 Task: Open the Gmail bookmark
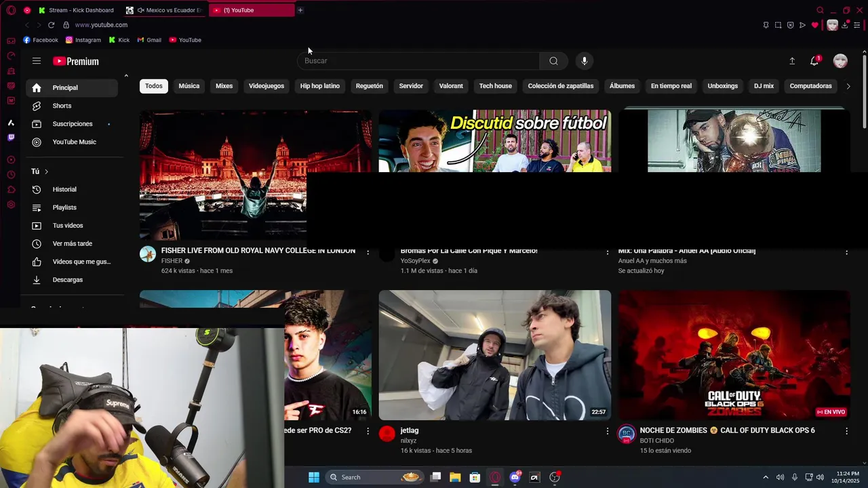pyautogui.click(x=149, y=40)
